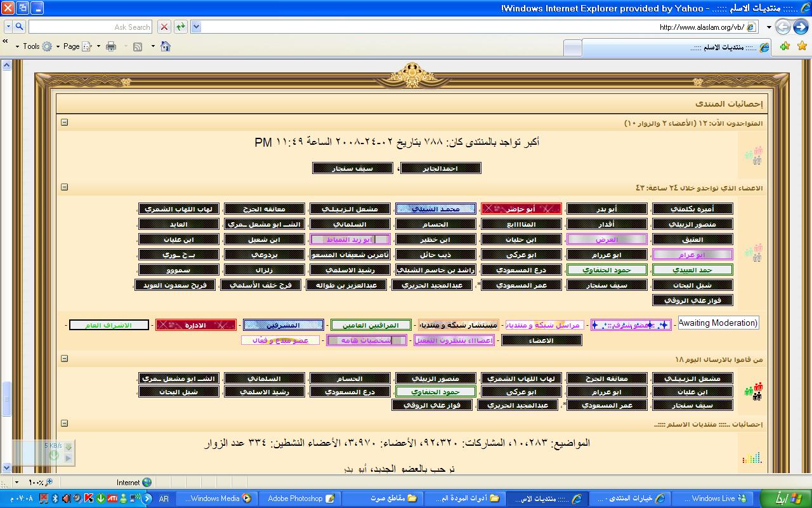Open member profile احمدالجابر in online list
Image resolution: width=812 pixels, height=508 pixels.
(x=441, y=168)
